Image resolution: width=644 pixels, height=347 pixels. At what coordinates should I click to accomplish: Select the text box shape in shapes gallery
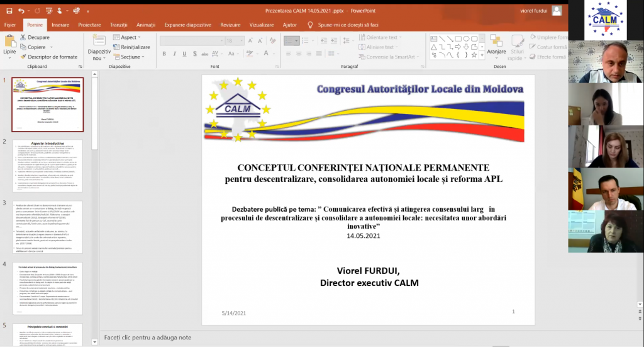point(434,38)
